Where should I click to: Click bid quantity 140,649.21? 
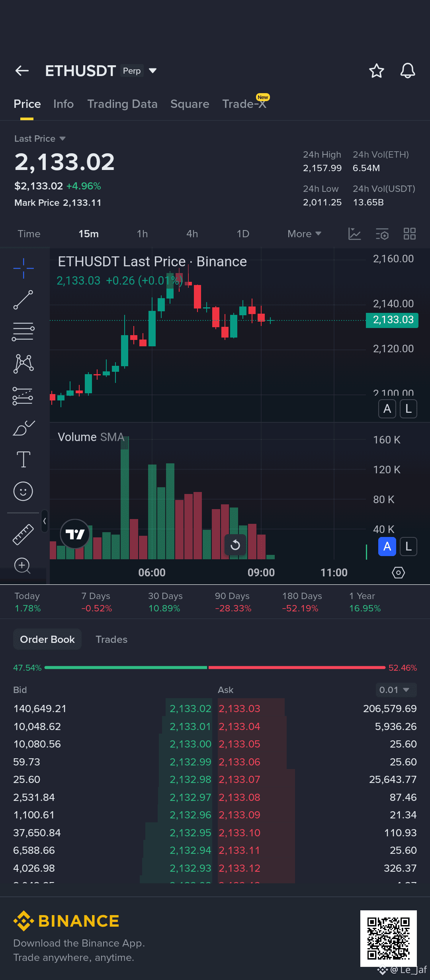pos(40,709)
